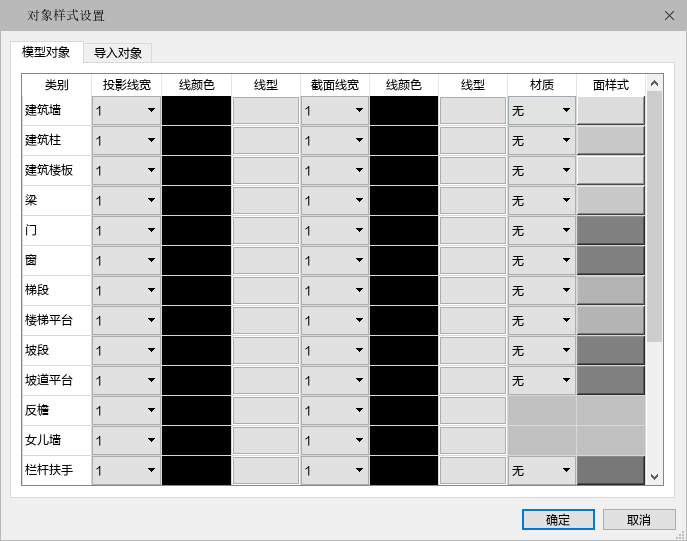The width and height of the screenshot is (687, 541).
Task: Select the 建筑楼板 category row
Action: 57,170
